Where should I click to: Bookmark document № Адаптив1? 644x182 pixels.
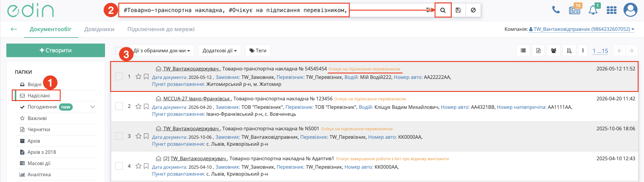tap(146, 166)
